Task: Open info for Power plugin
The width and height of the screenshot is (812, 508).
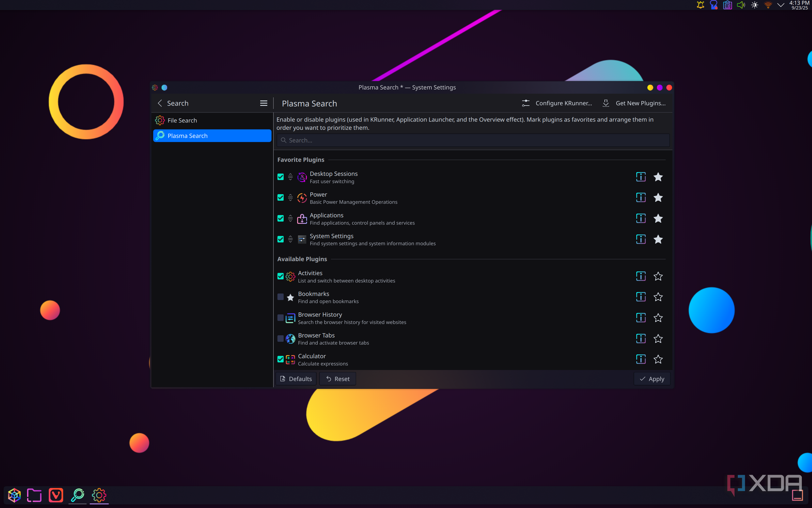Action: [641, 198]
